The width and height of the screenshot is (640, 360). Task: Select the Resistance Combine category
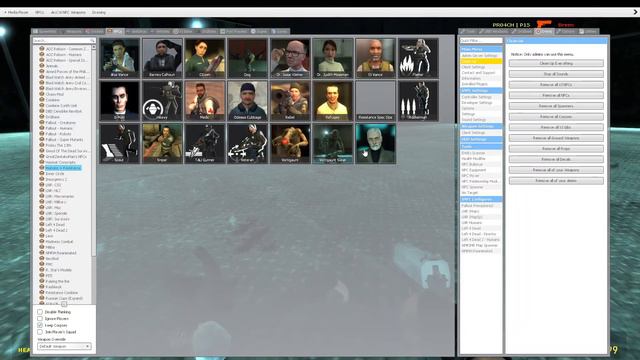tap(61, 293)
